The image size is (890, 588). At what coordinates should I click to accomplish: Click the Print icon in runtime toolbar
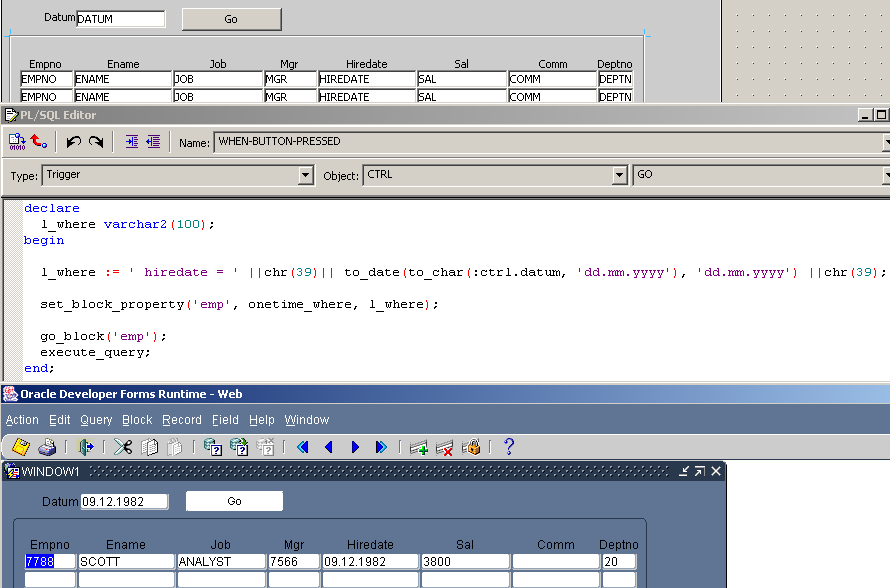[x=47, y=447]
